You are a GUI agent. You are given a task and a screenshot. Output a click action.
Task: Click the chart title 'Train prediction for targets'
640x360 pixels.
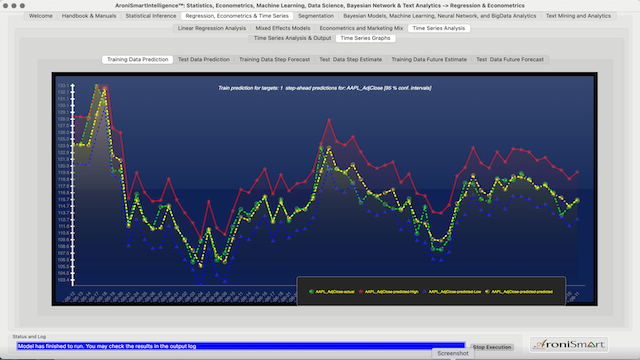tap(324, 88)
